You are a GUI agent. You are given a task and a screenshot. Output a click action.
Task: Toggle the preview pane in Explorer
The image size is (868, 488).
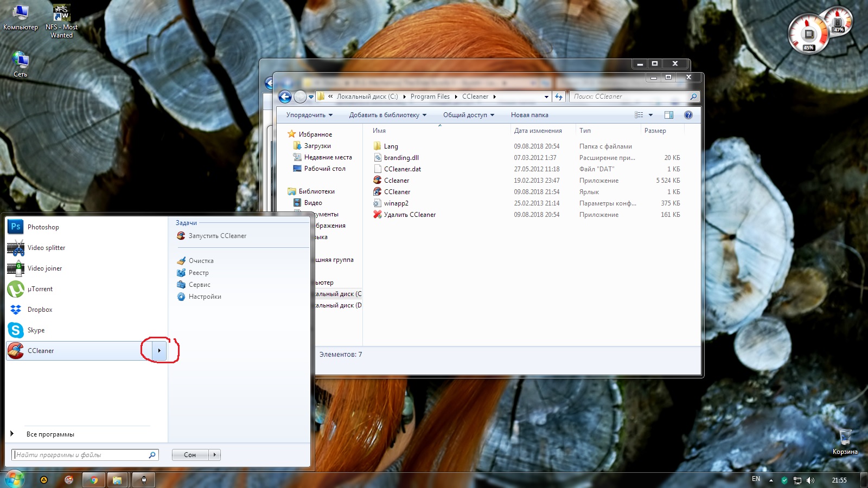[x=669, y=115]
